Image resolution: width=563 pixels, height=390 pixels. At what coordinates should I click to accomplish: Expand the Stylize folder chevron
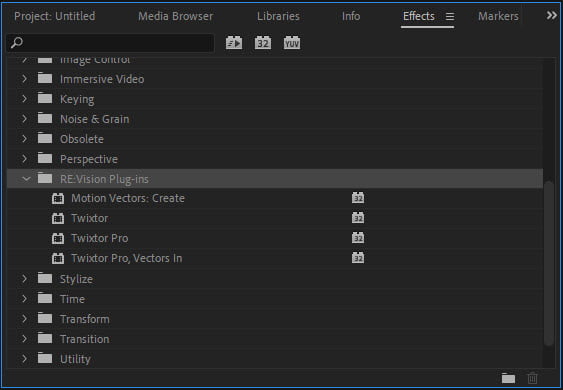(24, 279)
